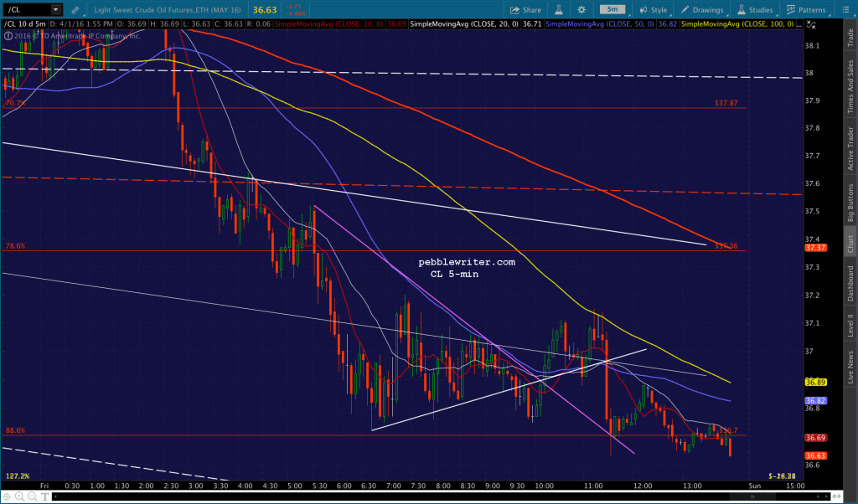Screen dimensions: 858x504
Task: Click the Light Sweet Crude Oil Futures description
Action: (168, 10)
